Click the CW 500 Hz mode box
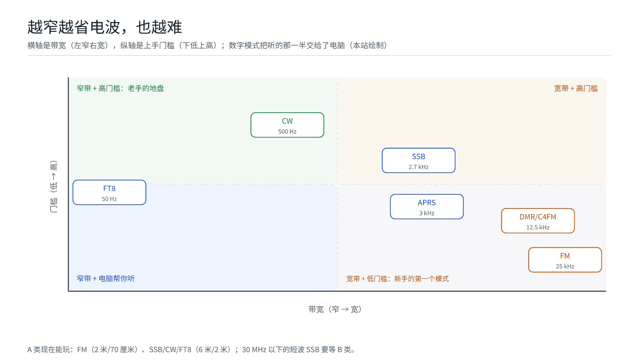The height and width of the screenshot is (364, 638). (287, 125)
